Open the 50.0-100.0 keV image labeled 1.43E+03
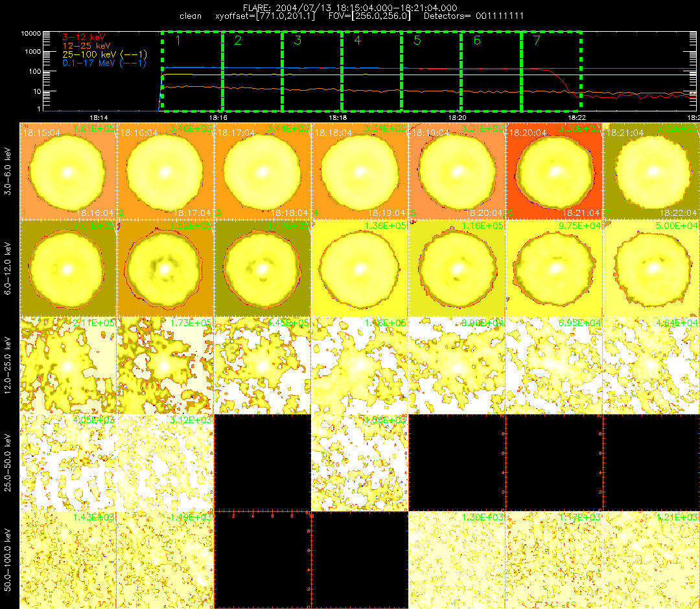The width and height of the screenshot is (700, 609). coord(68,560)
